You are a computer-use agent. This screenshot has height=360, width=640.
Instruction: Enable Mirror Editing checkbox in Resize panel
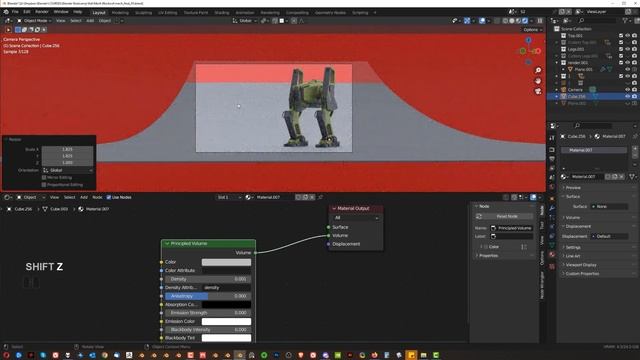coord(44,178)
